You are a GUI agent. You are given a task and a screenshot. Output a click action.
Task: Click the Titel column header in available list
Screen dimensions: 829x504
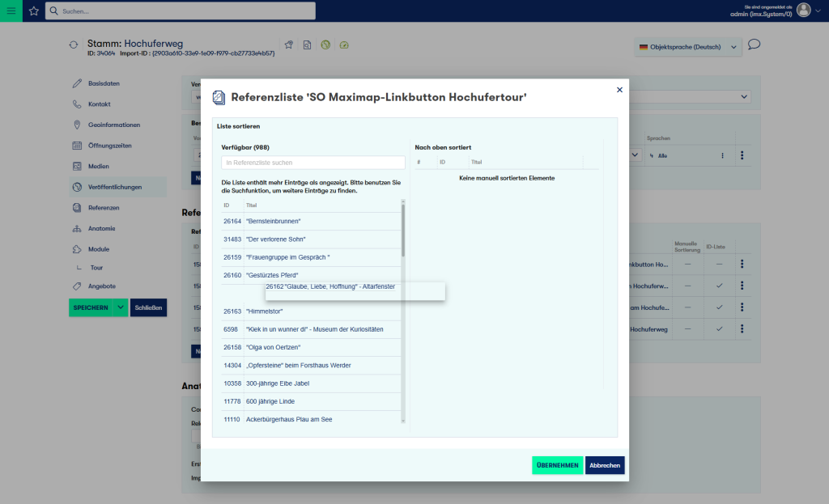252,205
